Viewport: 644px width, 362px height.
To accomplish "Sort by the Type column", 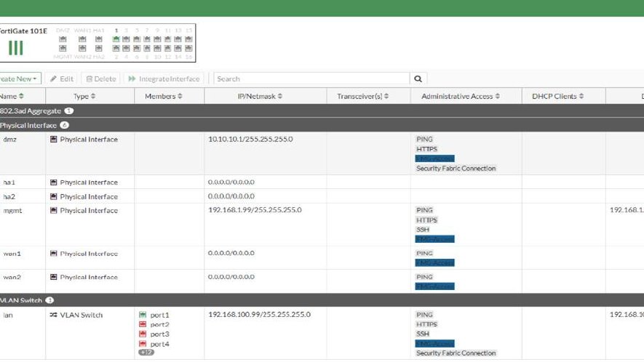I will point(84,96).
